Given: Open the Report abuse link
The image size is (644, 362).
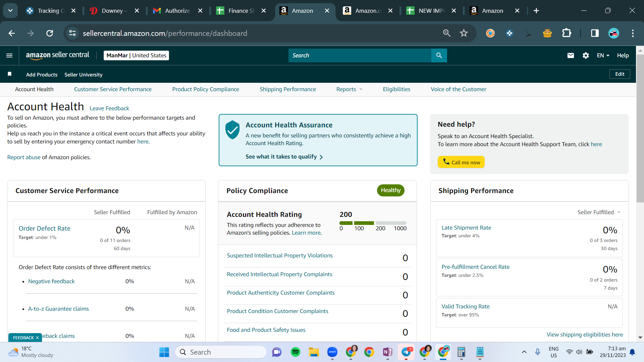Looking at the screenshot, I should coord(24,157).
